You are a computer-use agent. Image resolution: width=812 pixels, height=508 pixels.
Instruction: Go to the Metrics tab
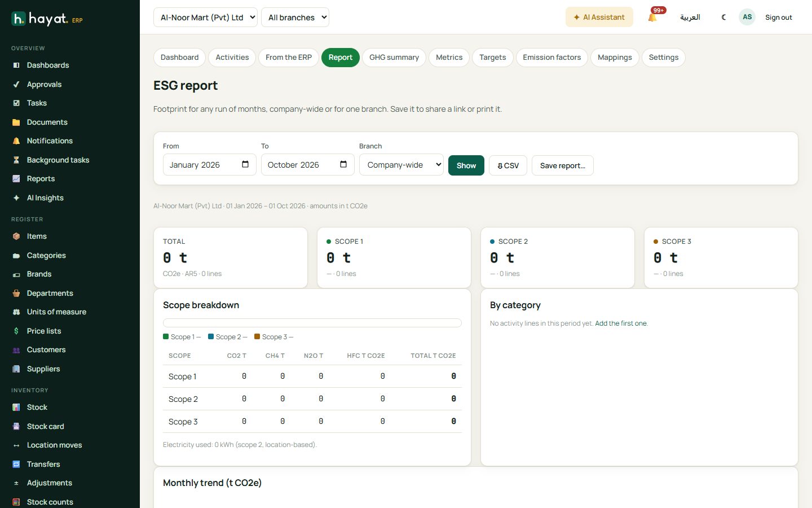[449, 58]
